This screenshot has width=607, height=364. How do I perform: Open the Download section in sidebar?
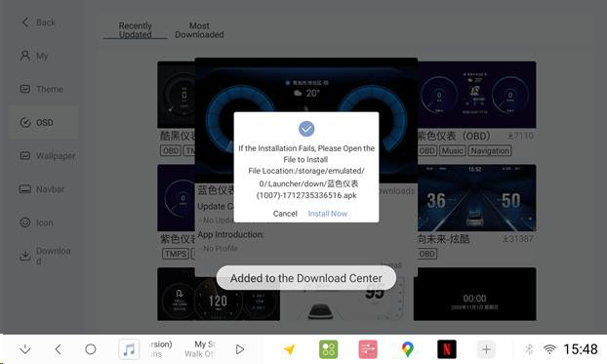coord(43,256)
